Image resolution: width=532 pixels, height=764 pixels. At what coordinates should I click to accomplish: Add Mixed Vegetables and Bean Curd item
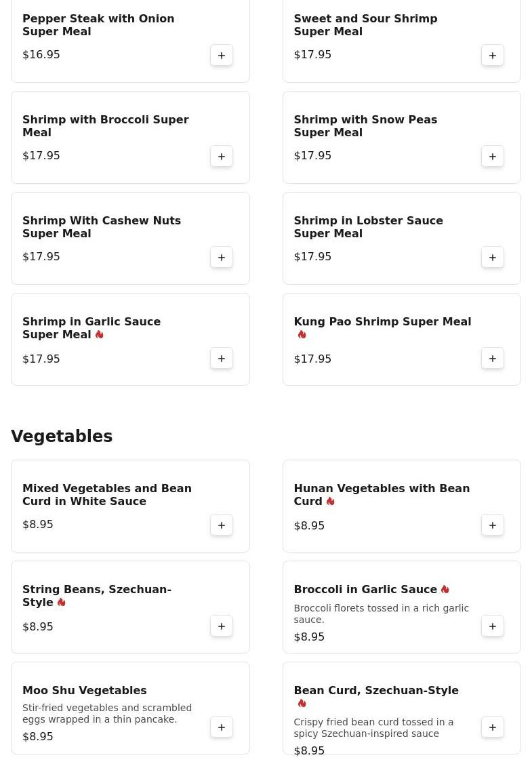[x=222, y=525]
